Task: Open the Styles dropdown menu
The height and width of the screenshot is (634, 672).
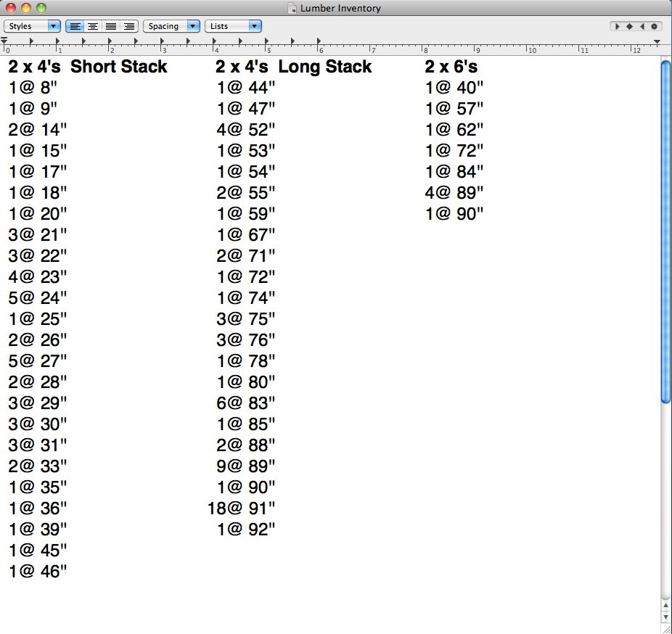Action: (32, 26)
